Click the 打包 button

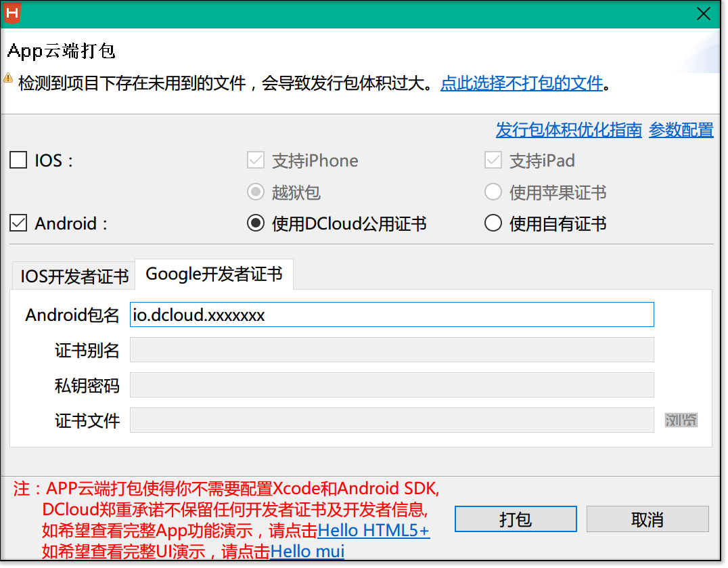(516, 519)
